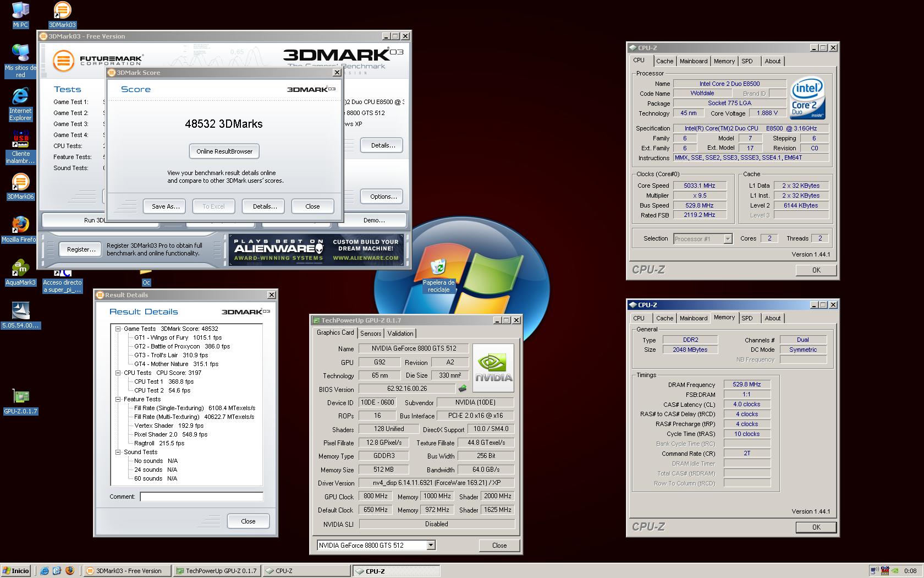Collapse the Sound Tests tree node

[x=118, y=452]
